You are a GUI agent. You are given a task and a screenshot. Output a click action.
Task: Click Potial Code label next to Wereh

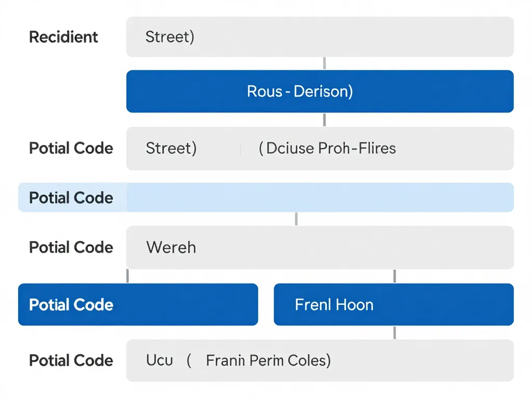pos(71,247)
